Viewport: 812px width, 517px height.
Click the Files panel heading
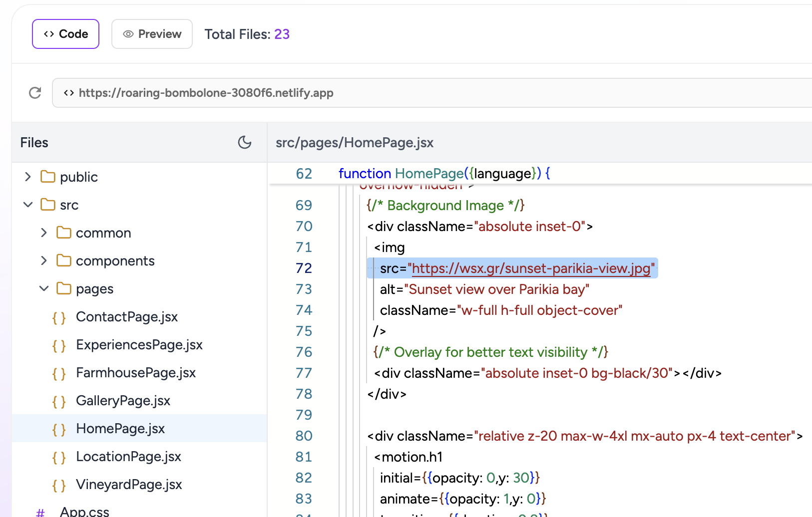[34, 143]
